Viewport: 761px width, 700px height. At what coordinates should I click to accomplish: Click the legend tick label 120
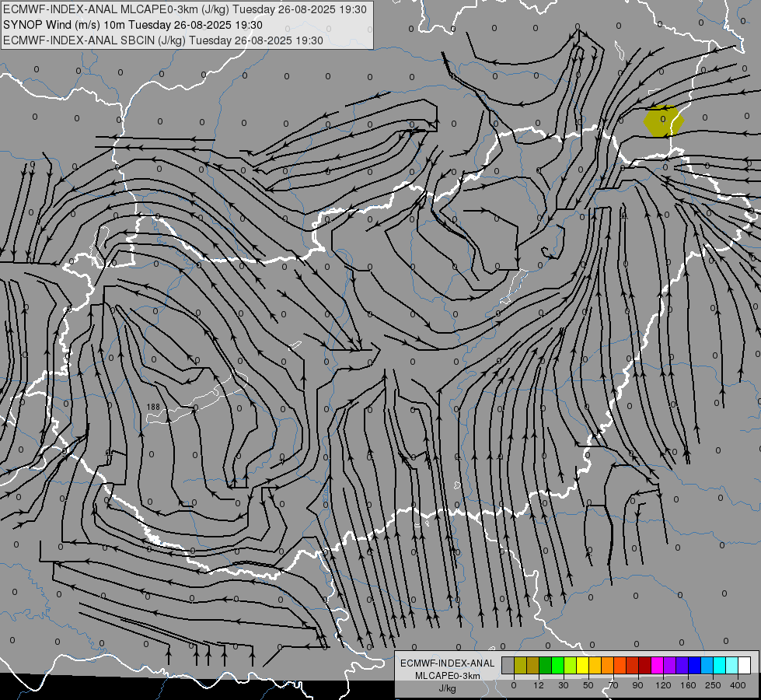[663, 685]
